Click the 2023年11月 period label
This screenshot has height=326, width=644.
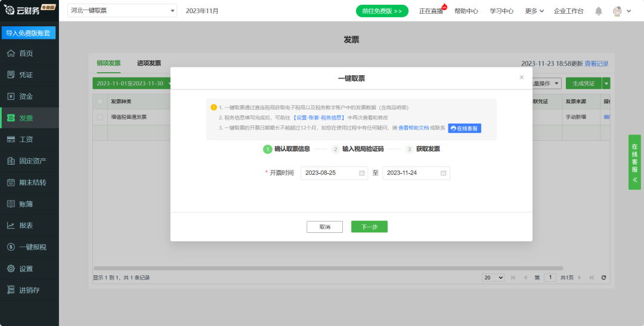[x=202, y=11]
